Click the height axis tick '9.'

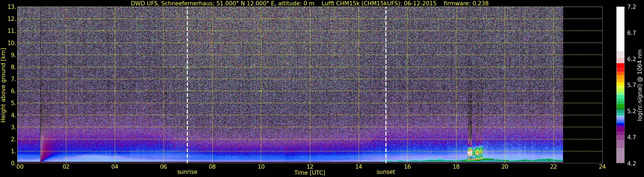coord(13,55)
